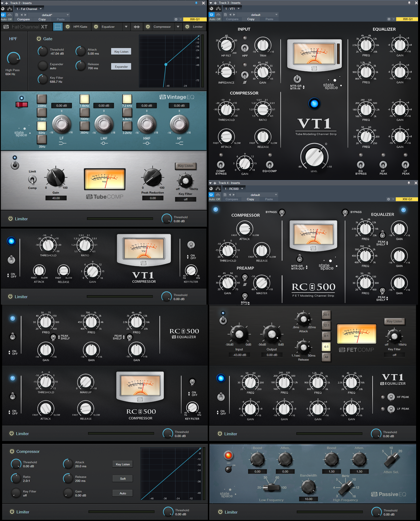This screenshot has height=521, width=420.
Task: Click the Gate Key Listen button
Action: 121,51
